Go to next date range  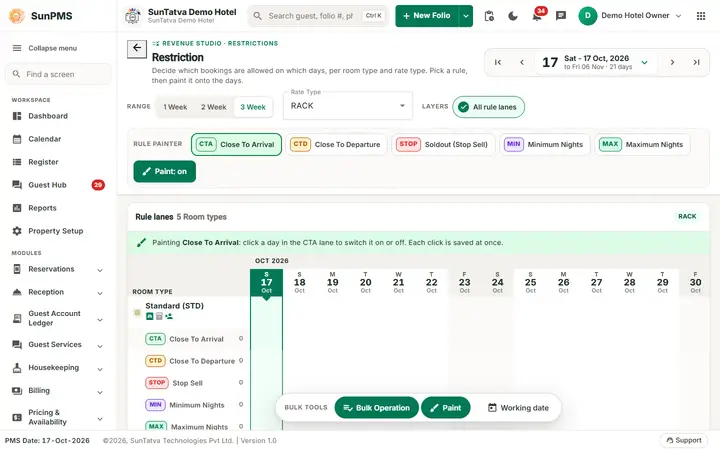tap(672, 62)
